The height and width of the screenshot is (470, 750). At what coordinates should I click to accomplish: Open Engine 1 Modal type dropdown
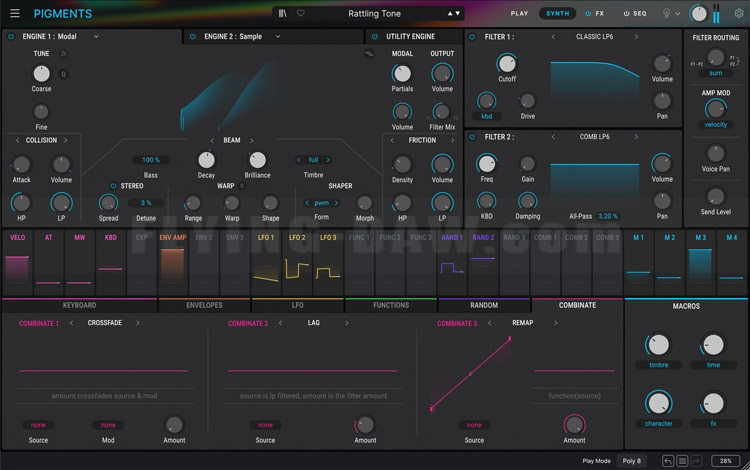point(96,36)
